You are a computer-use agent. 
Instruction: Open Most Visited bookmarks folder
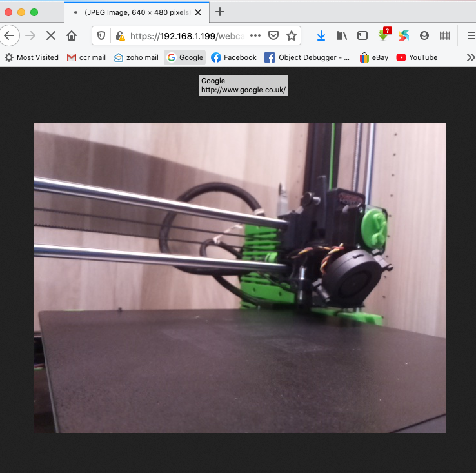(x=32, y=57)
